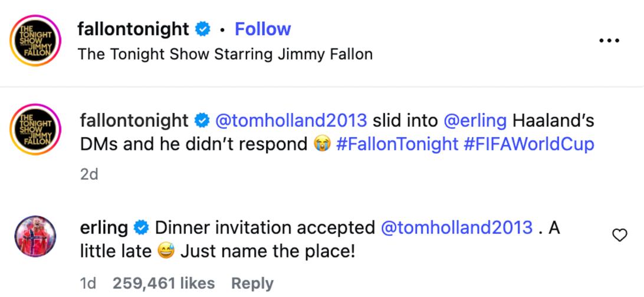Screen dimensions: 644x297
Task: Click the erling username on the comment
Action: tap(104, 228)
